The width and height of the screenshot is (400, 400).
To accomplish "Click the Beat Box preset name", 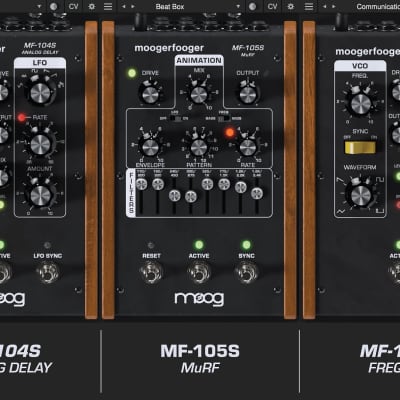I will 170,6.
